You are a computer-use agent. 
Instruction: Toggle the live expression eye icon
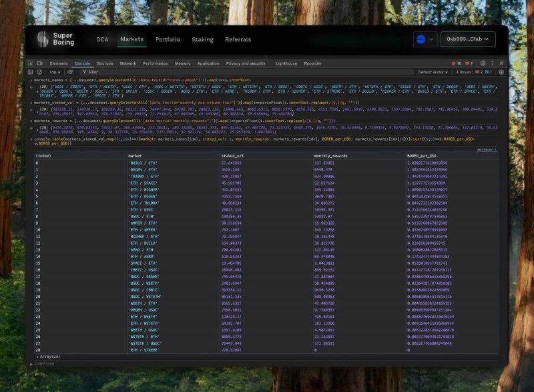(71, 72)
